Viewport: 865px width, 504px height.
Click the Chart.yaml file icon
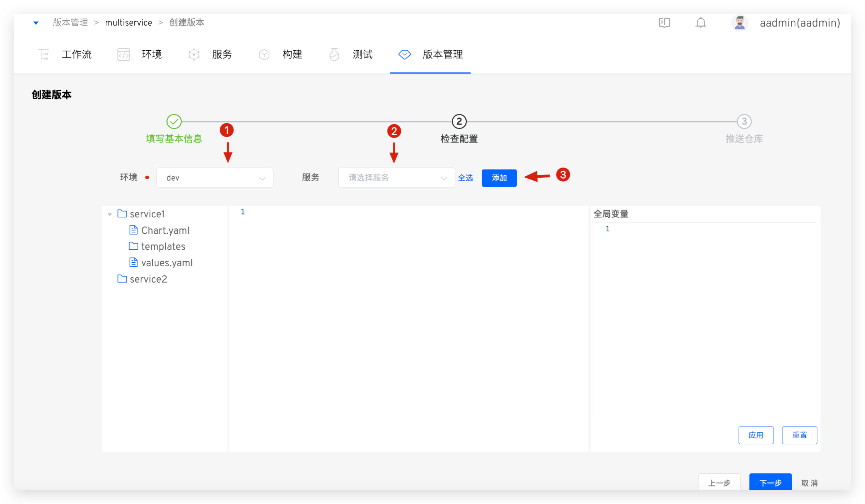tap(133, 230)
